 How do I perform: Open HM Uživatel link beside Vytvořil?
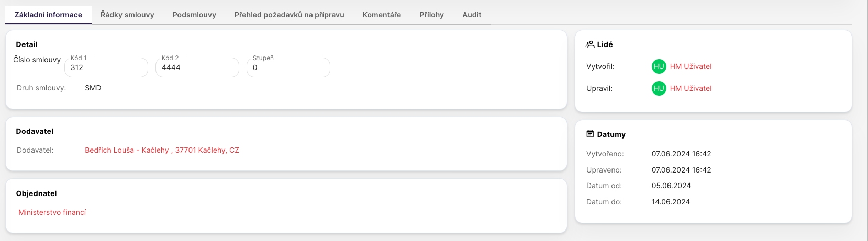691,66
